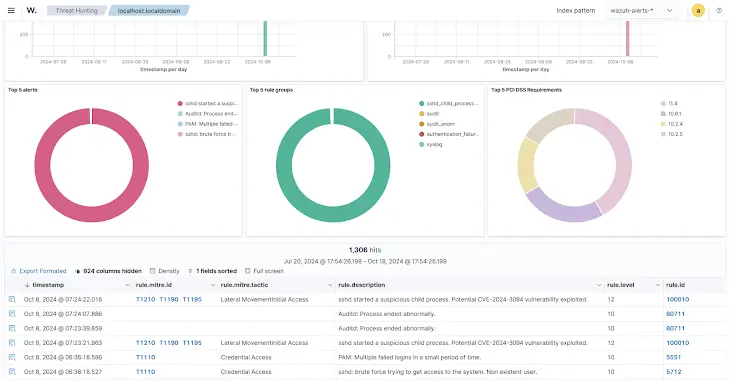Image resolution: width=730 pixels, height=381 pixels.
Task: Open the wazuh-alerts-* index pattern dropdown
Action: click(x=642, y=10)
